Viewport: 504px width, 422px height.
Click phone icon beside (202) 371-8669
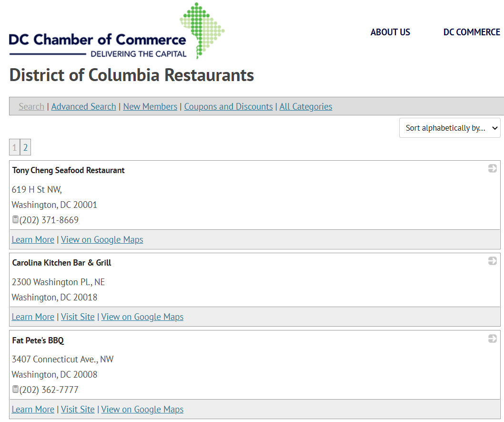[x=15, y=220]
